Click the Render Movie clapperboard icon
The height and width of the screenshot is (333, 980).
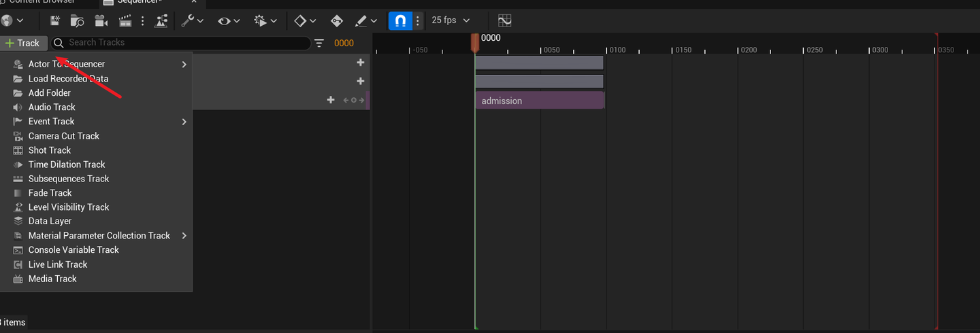[x=125, y=21]
